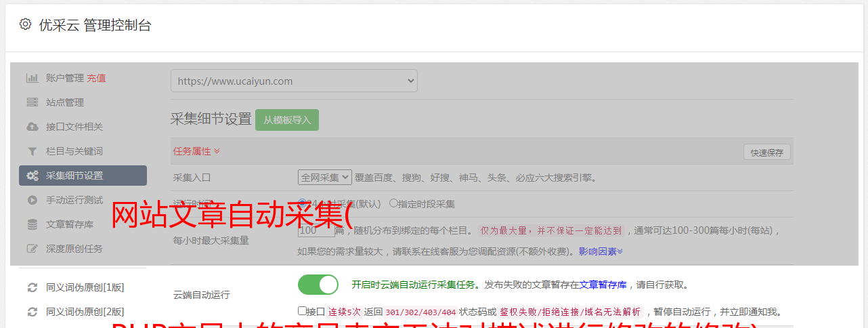Open 接口文件相关 menu item
This screenshot has height=328, width=868.
point(74,127)
